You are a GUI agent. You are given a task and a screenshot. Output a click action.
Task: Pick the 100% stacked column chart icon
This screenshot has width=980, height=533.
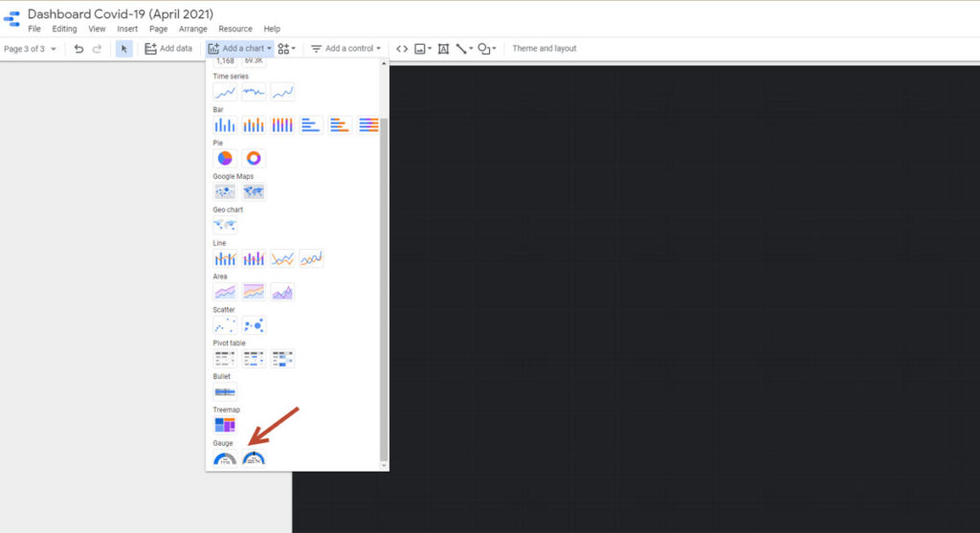pyautogui.click(x=282, y=125)
